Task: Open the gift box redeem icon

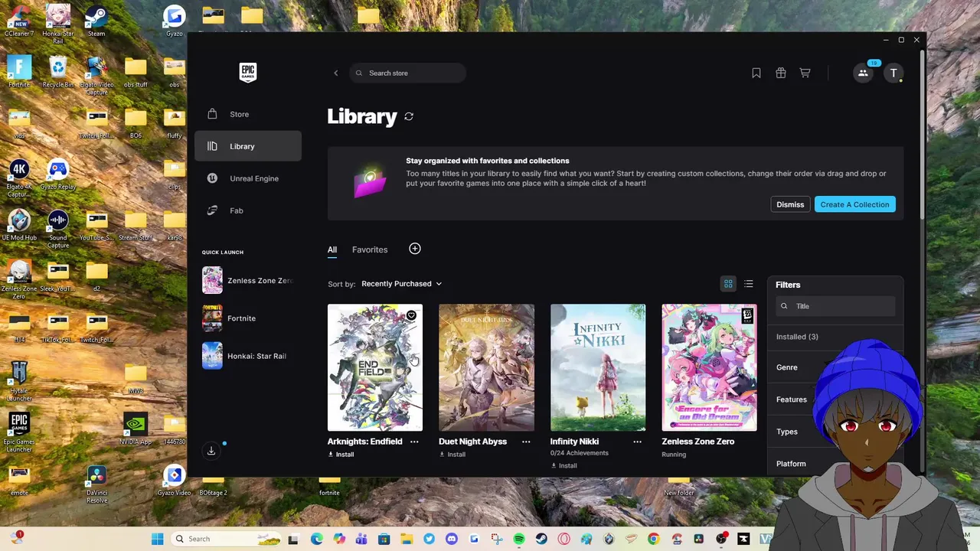Action: click(781, 73)
